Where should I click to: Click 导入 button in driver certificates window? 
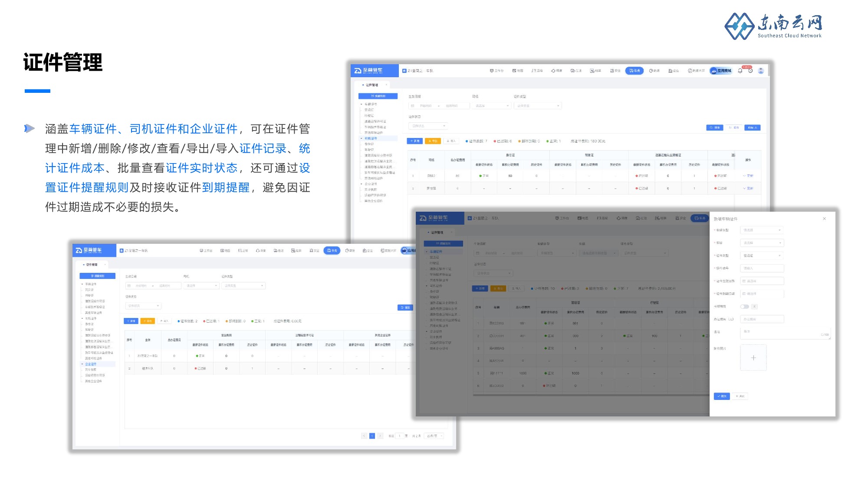point(451,141)
